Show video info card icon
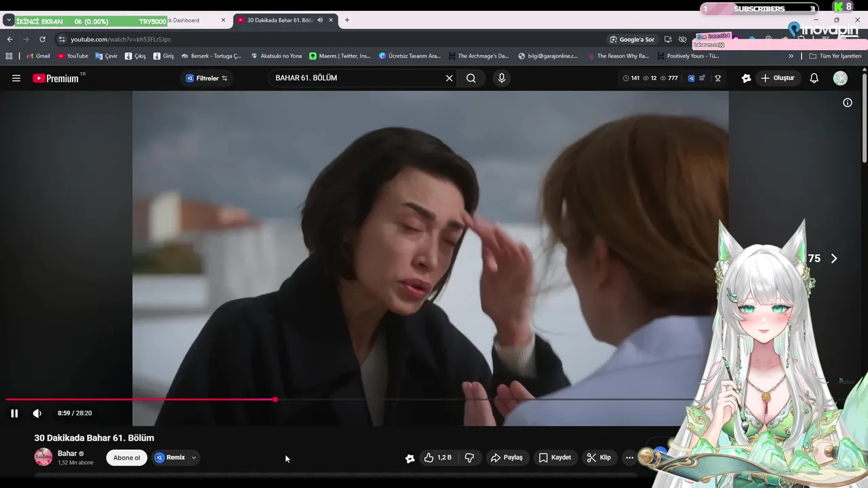 coord(847,102)
